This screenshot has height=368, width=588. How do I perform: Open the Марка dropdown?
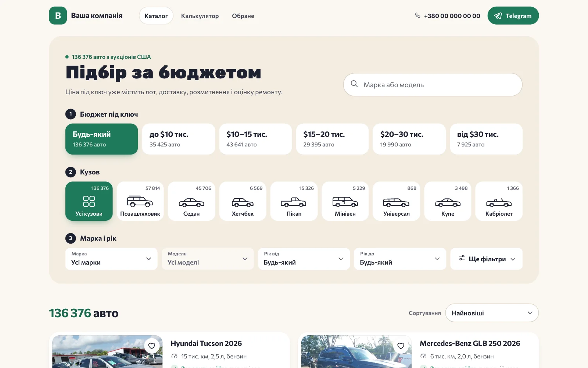[x=111, y=259]
